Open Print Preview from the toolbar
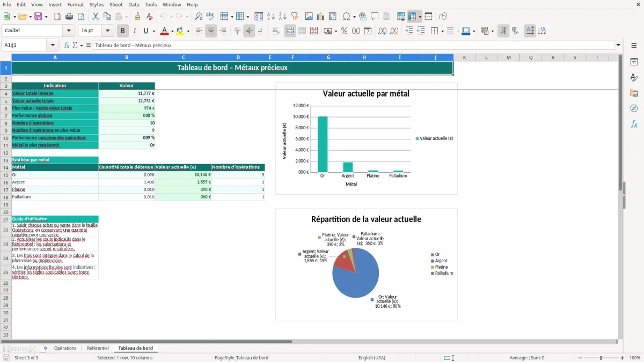Screen dimensions: 644x362 (81, 17)
